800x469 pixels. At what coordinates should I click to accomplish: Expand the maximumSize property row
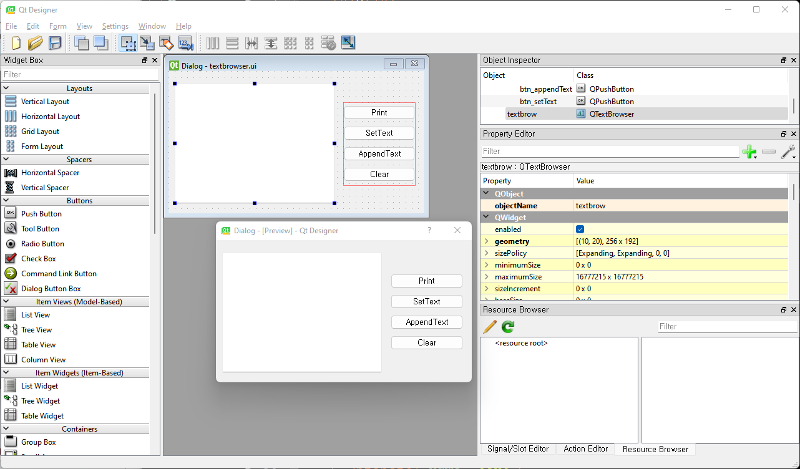[486, 277]
